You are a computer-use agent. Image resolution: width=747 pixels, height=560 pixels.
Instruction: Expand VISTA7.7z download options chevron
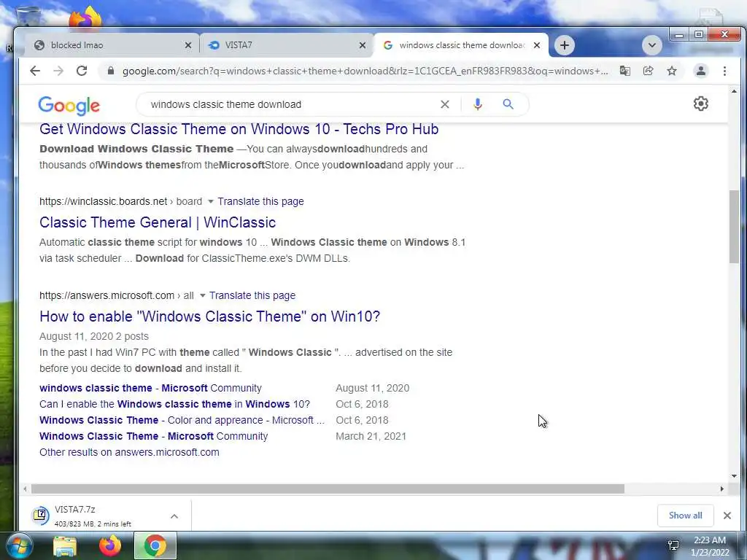coord(174,516)
